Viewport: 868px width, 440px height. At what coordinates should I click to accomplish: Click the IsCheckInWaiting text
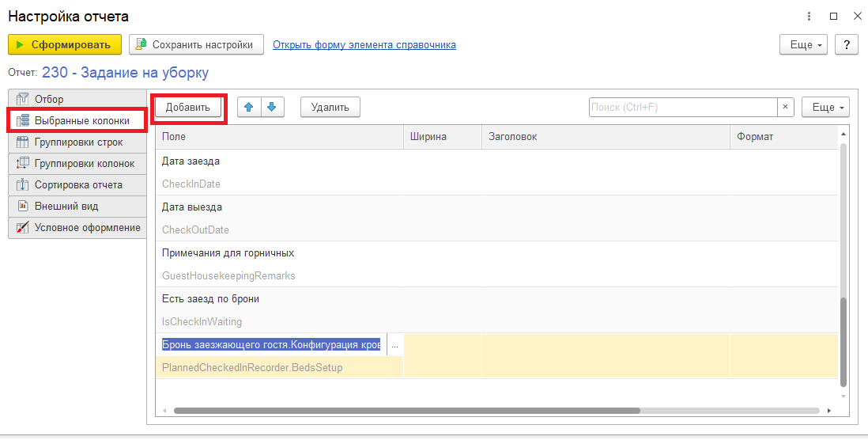[x=202, y=322]
